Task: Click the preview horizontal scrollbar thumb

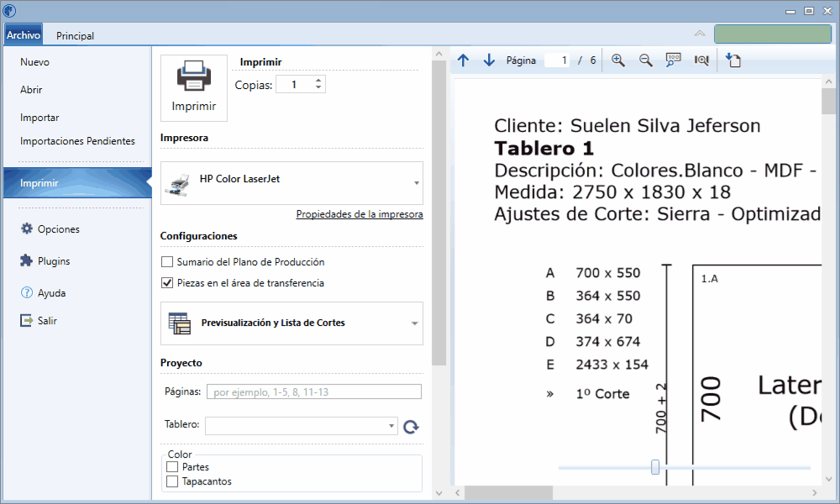Action: 508,492
